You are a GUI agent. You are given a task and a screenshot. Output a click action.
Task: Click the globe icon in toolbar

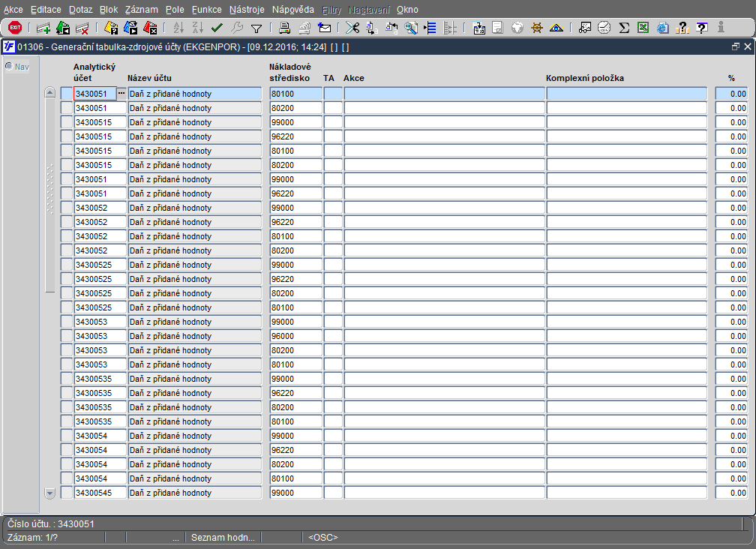point(517,28)
